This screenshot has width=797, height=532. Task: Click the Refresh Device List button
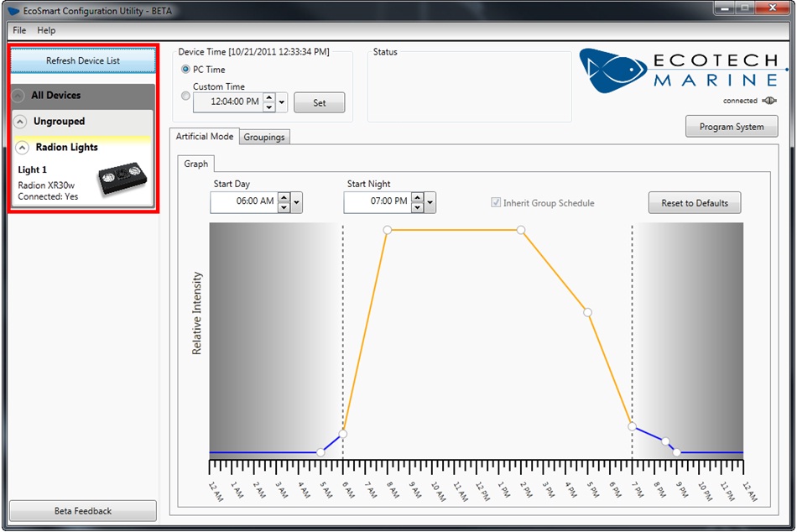[83, 61]
